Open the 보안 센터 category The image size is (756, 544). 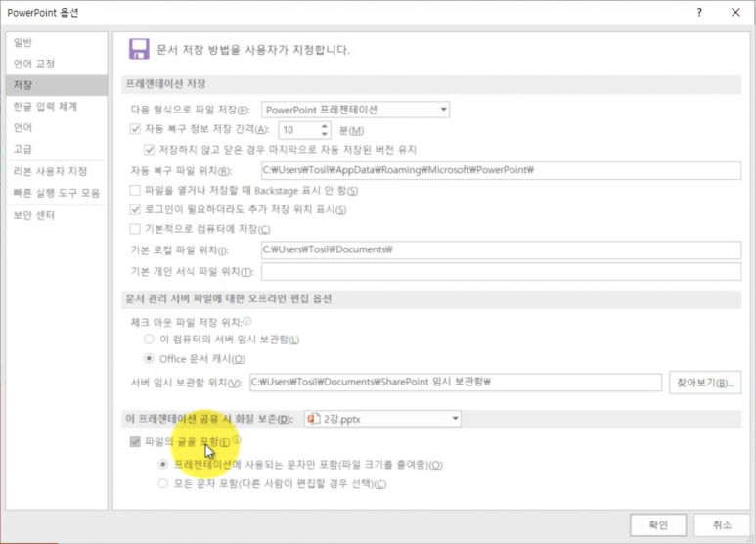pyautogui.click(x=57, y=215)
